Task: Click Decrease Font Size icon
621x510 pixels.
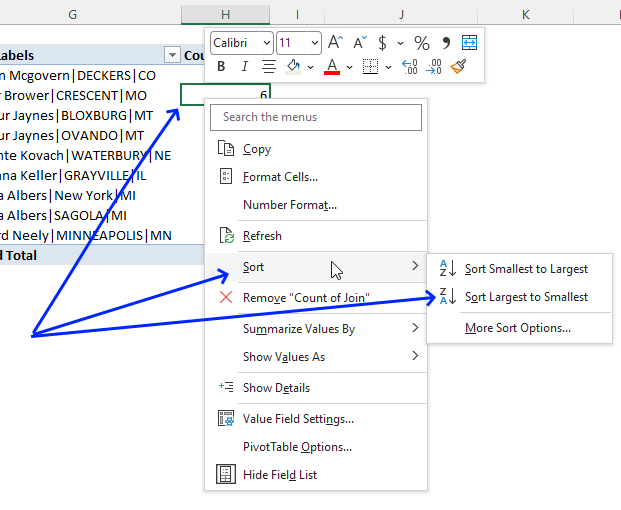Action: [x=359, y=43]
